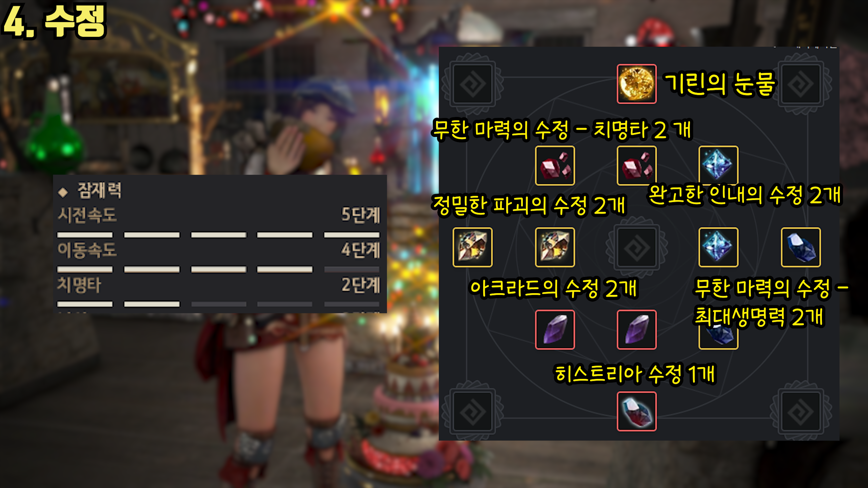Click the left purple Akrad crystal
868x488 pixels.
point(555,329)
